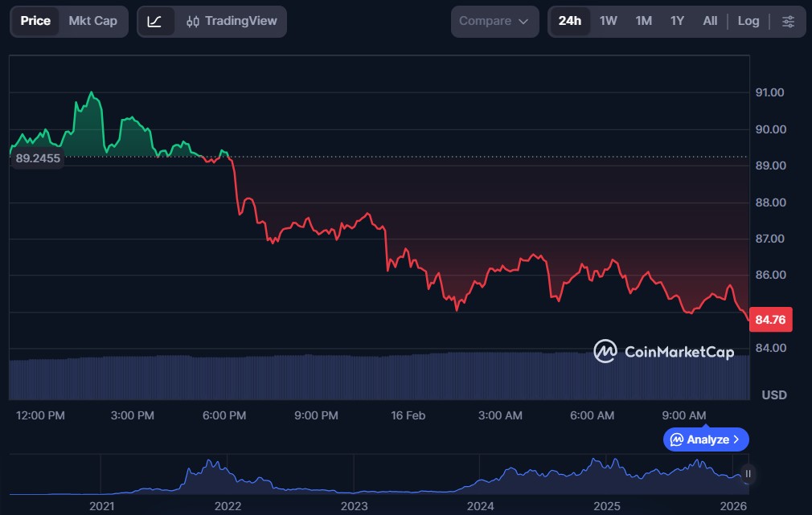Switch to the Price tab
Image resolution: width=812 pixels, height=515 pixels.
tap(35, 21)
